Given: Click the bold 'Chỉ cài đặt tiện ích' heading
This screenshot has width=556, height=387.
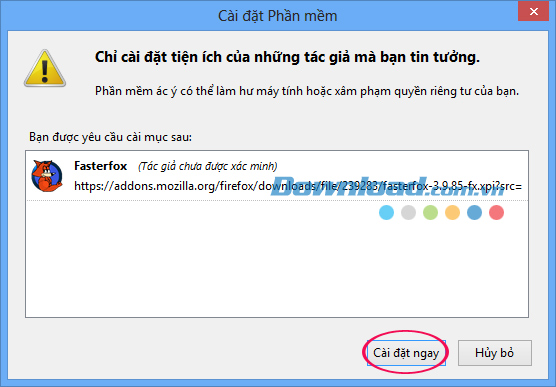Looking at the screenshot, I should [287, 57].
